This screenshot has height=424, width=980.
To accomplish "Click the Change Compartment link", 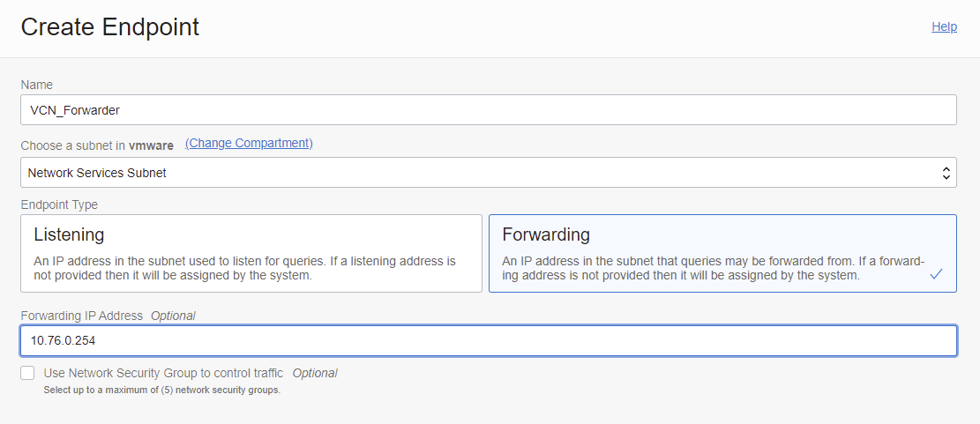I will coord(249,143).
